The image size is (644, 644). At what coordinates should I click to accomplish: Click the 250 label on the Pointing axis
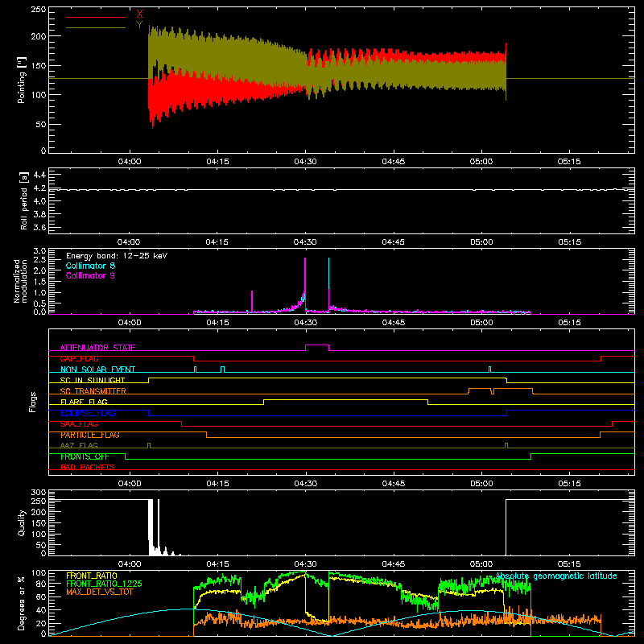click(39, 10)
